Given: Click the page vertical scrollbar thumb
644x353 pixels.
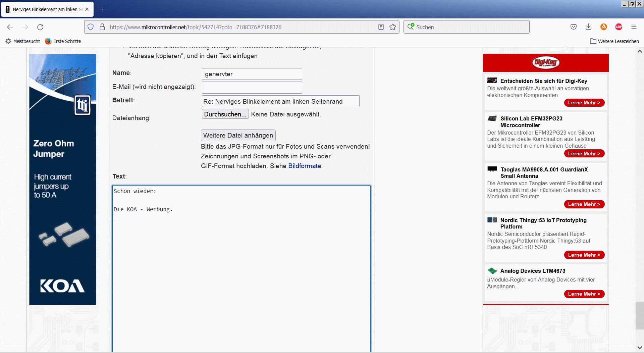Looking at the screenshot, I should [x=639, y=315].
